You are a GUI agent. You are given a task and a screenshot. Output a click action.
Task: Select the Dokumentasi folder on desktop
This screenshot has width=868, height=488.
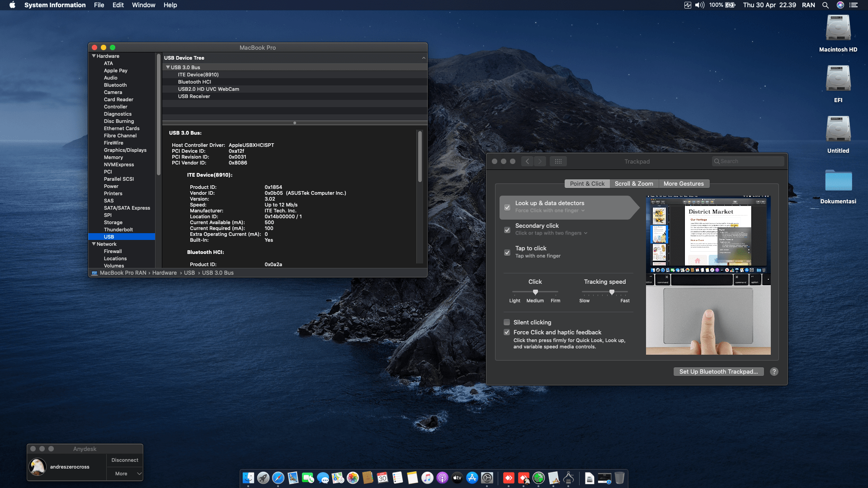tap(838, 186)
